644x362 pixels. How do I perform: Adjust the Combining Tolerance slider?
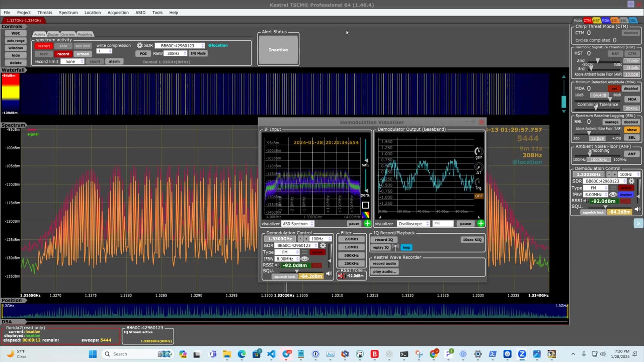[596, 108]
